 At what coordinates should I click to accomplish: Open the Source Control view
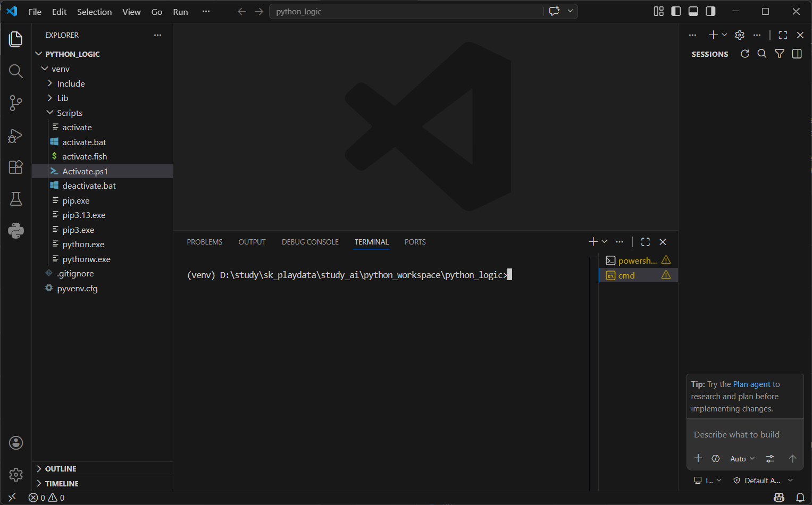[x=16, y=103]
